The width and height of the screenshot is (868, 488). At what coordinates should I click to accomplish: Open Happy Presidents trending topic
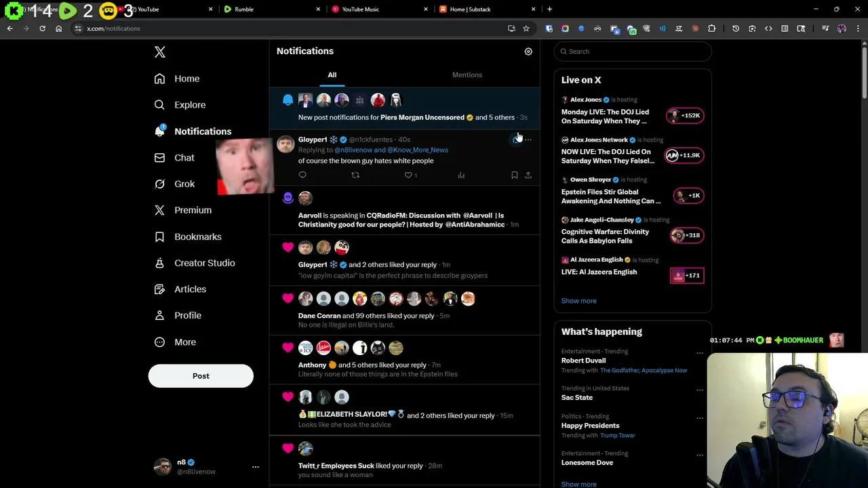[591, 426]
